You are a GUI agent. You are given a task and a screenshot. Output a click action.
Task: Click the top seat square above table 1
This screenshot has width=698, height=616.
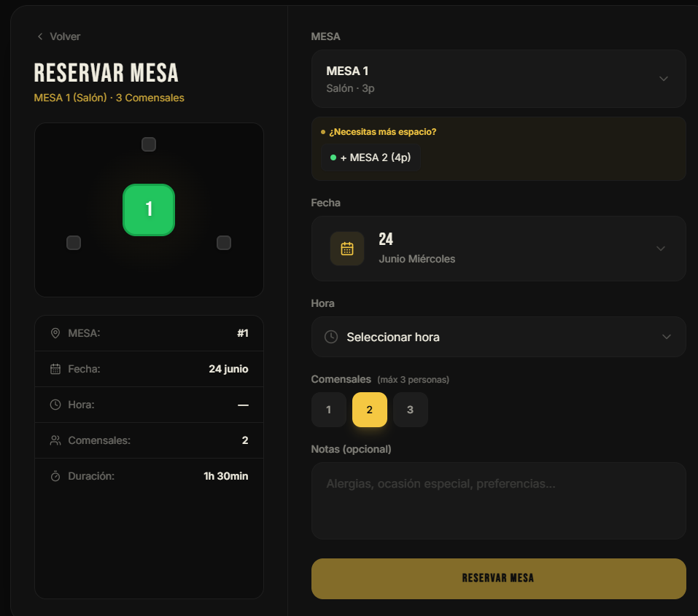pos(149,144)
